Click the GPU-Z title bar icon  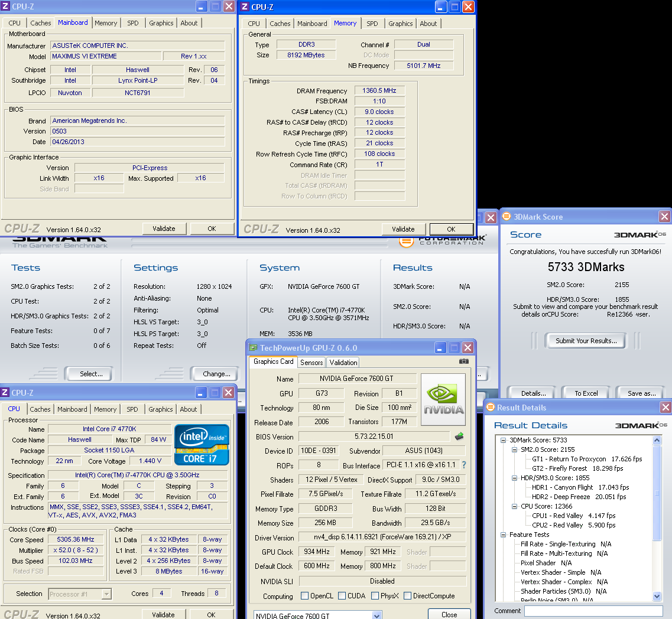point(254,347)
